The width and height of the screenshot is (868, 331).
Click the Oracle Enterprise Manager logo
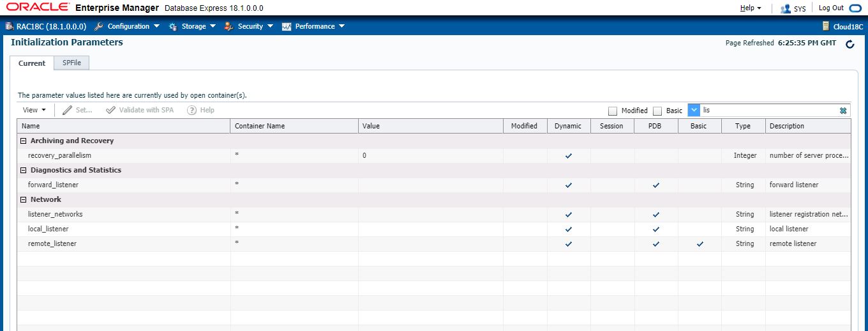click(x=83, y=8)
